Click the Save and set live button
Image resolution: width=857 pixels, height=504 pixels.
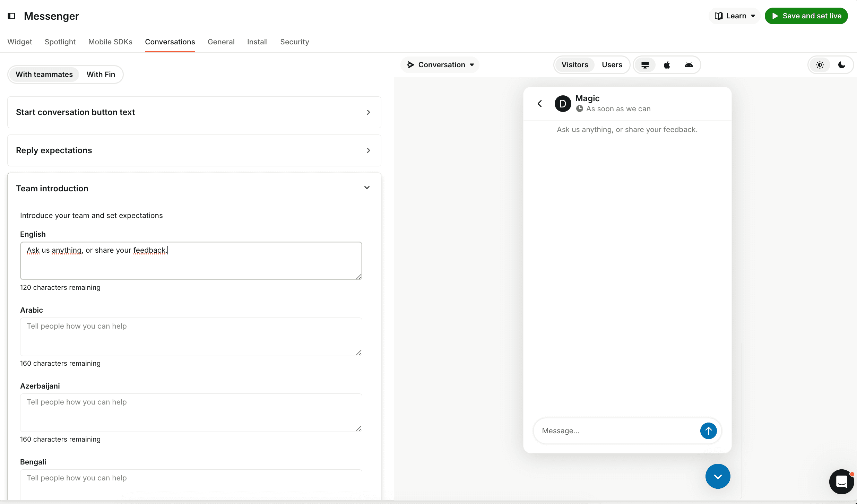coord(806,16)
